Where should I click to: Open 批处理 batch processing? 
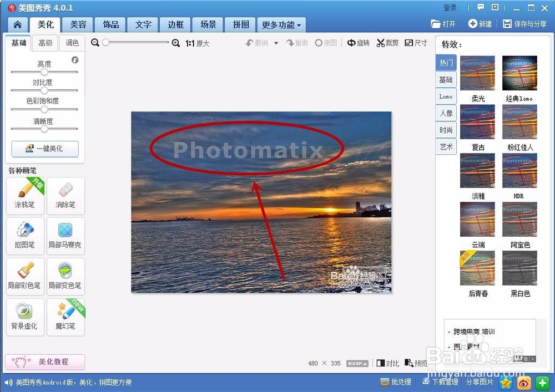point(396,382)
